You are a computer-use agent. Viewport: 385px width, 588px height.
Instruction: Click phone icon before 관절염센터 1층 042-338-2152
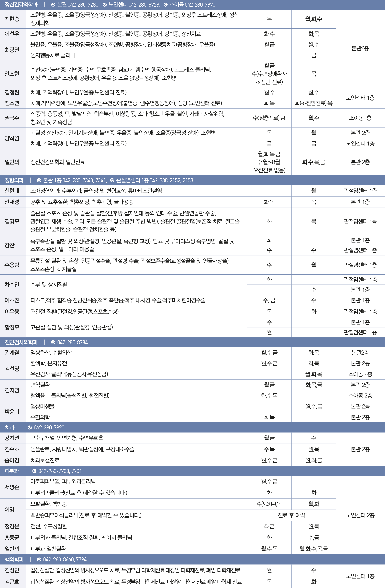coord(112,180)
